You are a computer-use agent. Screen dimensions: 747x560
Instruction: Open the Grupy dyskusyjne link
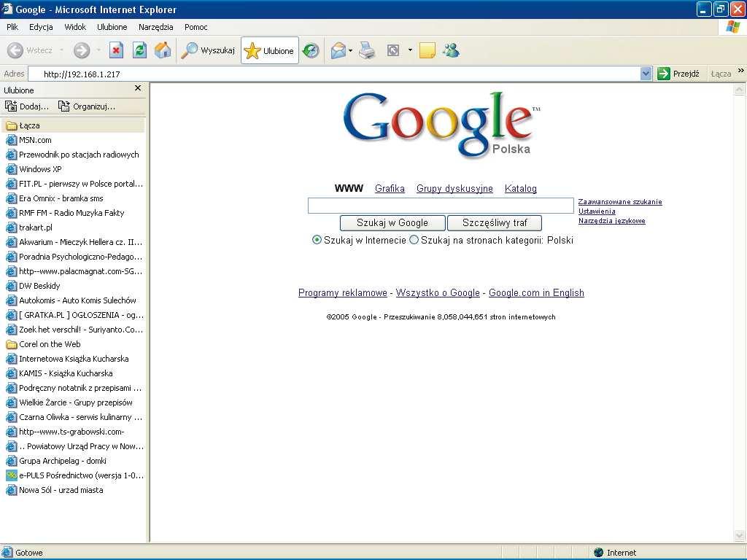(x=454, y=189)
